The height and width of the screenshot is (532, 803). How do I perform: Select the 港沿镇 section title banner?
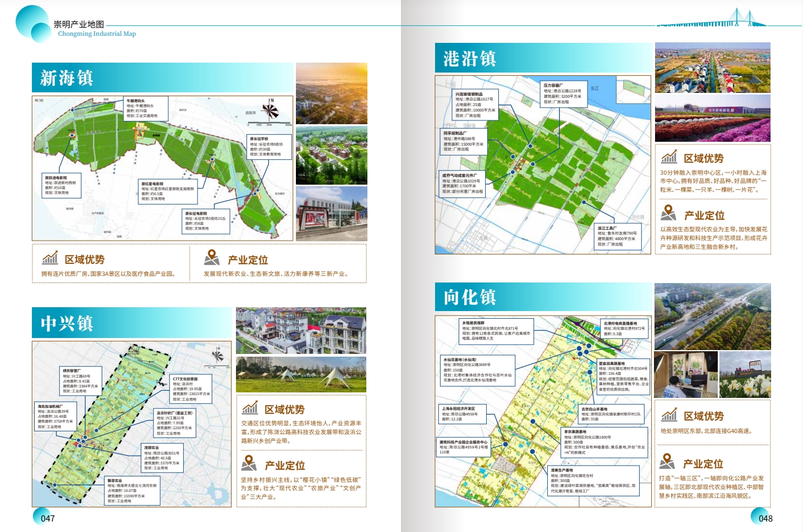click(x=543, y=58)
